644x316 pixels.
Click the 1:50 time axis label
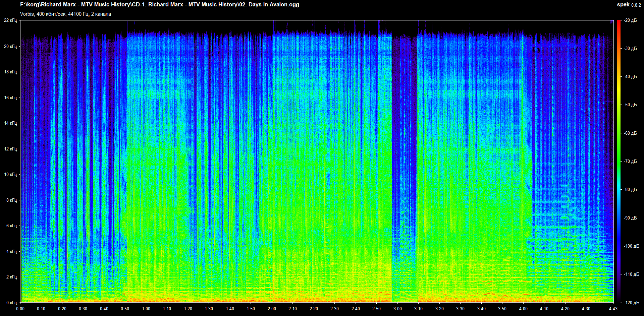tap(251, 309)
